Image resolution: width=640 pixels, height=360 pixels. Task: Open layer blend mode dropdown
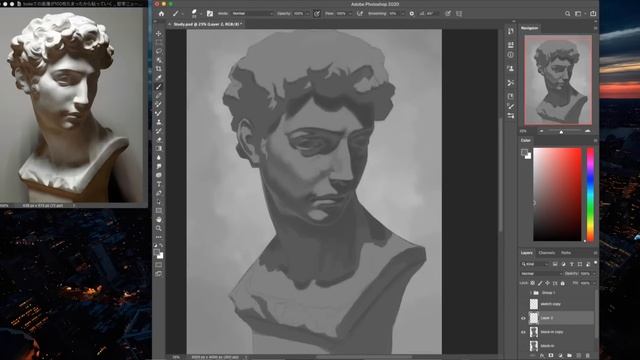click(541, 273)
